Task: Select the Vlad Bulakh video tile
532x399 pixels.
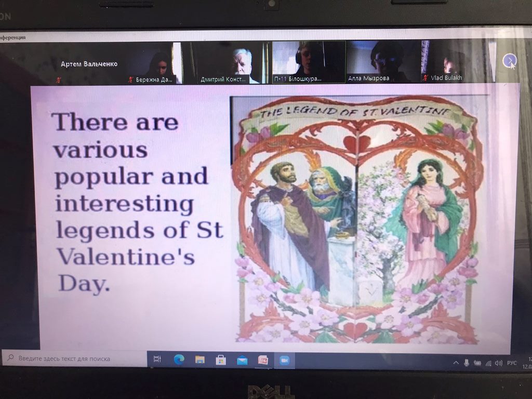Action: [x=458, y=61]
